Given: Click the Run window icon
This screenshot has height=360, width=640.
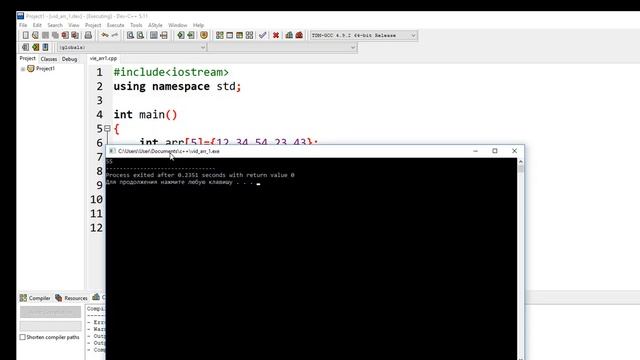Looking at the screenshot, I should pyautogui.click(x=229, y=36).
